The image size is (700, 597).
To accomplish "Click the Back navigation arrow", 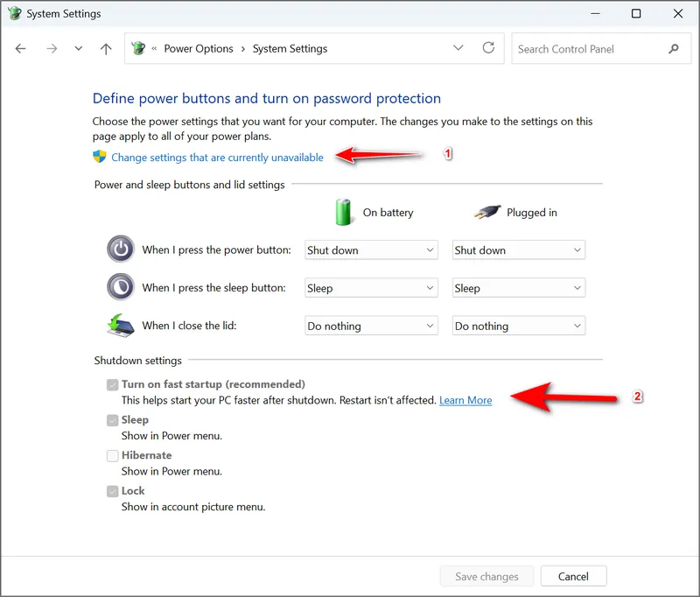I will click(21, 49).
